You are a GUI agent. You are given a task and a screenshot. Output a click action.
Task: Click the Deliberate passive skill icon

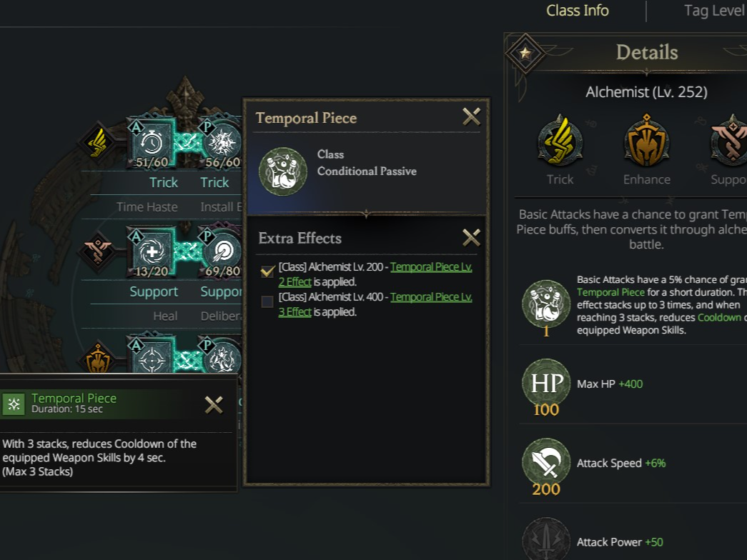click(222, 252)
